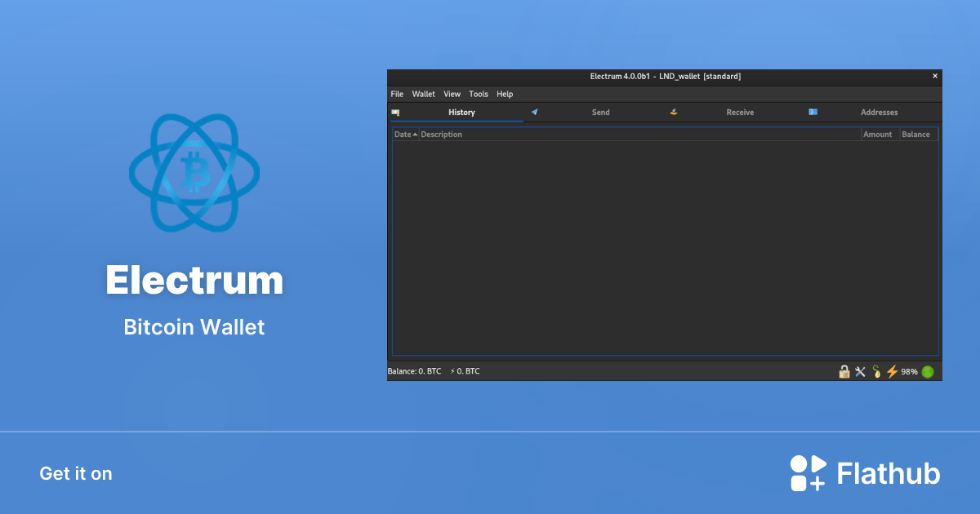The width and height of the screenshot is (980, 514).
Task: Click the Description column header
Action: point(640,135)
